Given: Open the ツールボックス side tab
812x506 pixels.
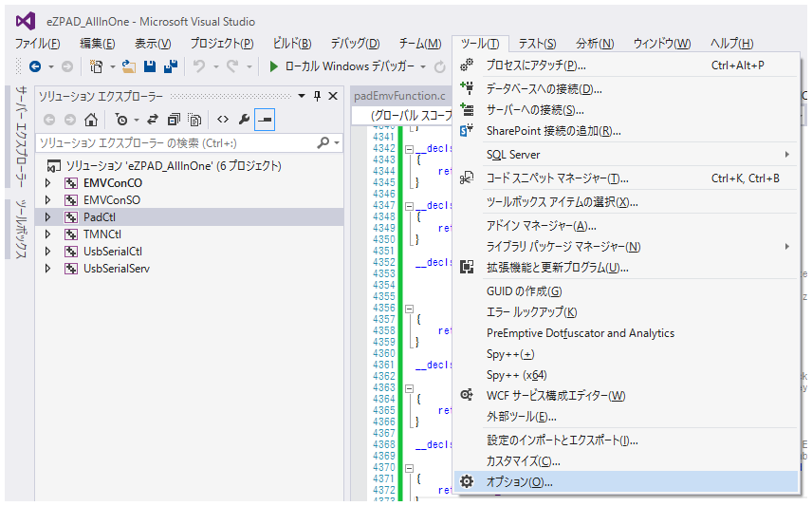Looking at the screenshot, I should pyautogui.click(x=21, y=229).
